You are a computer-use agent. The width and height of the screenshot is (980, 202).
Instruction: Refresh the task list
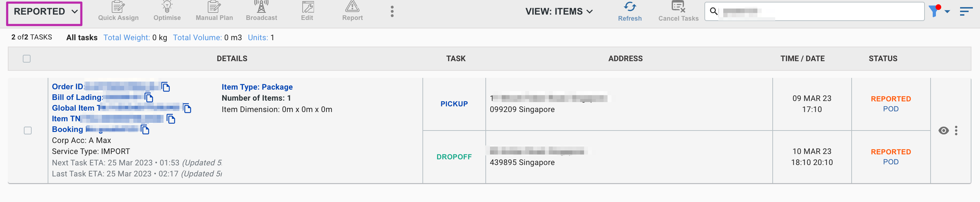coord(630,11)
